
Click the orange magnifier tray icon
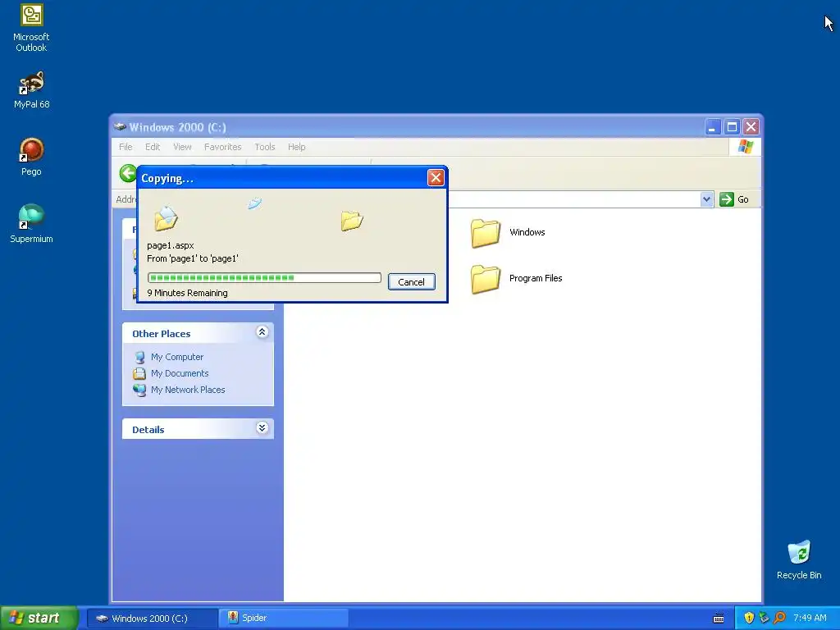tap(779, 619)
